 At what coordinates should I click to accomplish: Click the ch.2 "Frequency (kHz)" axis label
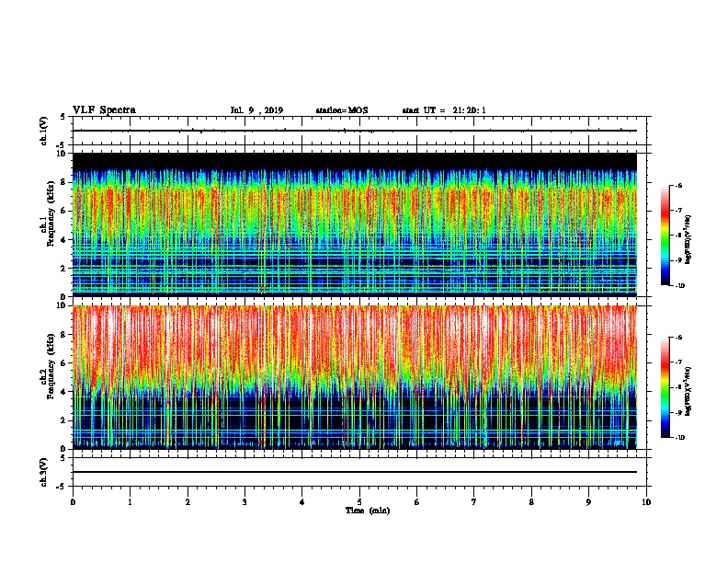51,366
